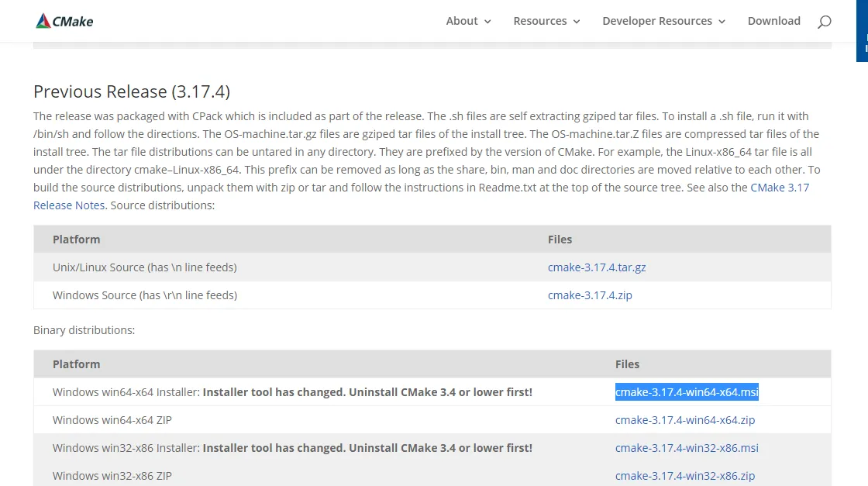Click Files header in binary table
This screenshot has width=868, height=486.
coord(627,364)
